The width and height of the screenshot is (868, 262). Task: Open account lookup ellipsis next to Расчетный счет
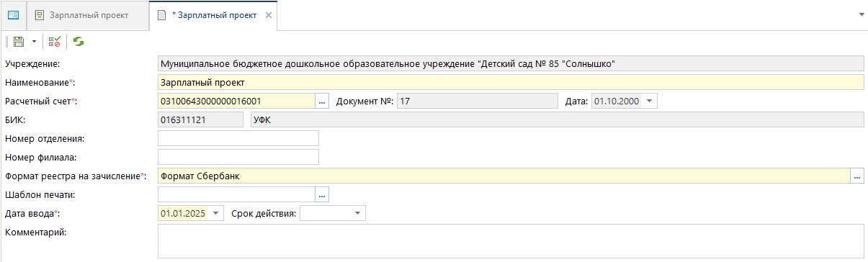click(x=323, y=101)
